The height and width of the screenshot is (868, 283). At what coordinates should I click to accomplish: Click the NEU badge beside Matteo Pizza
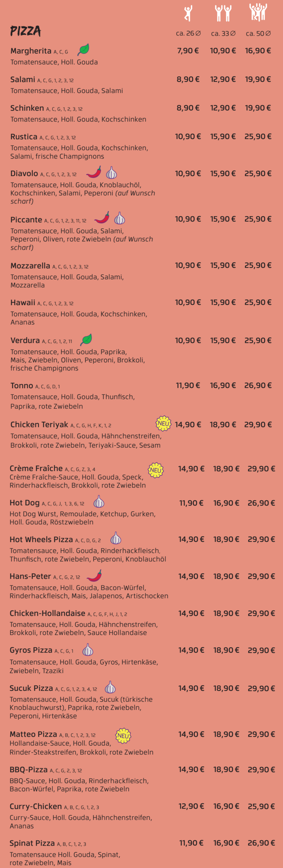click(x=123, y=736)
